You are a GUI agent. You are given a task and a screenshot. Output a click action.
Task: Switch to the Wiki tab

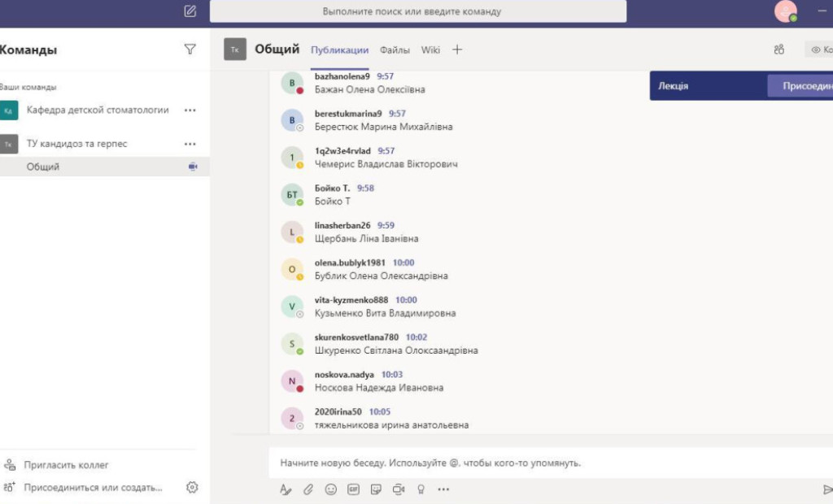point(430,50)
